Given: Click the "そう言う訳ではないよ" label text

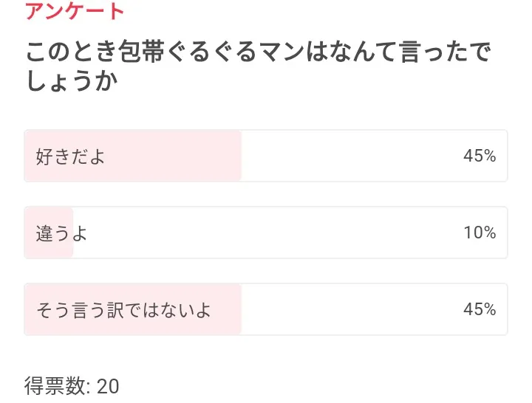Looking at the screenshot, I should (x=123, y=310).
